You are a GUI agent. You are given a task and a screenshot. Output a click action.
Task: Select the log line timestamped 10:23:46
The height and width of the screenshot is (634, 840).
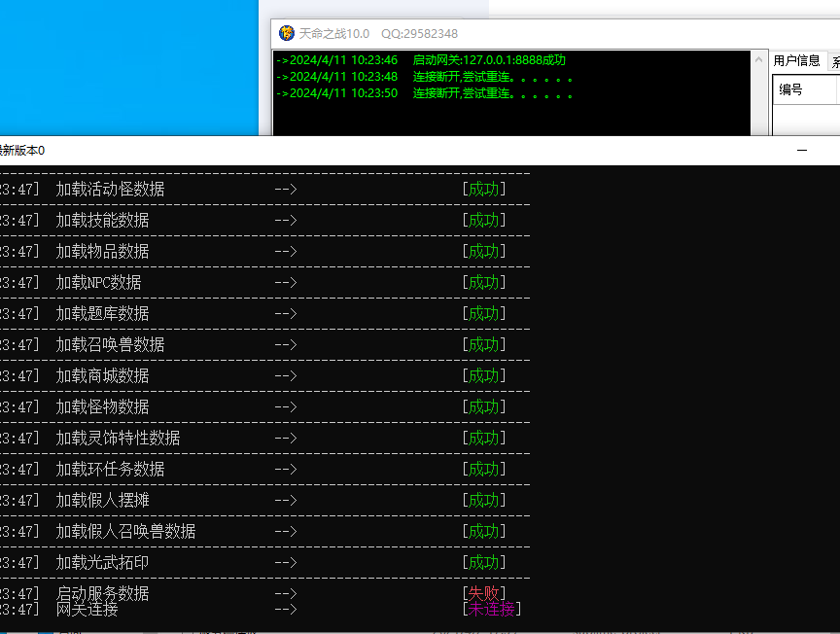point(421,60)
